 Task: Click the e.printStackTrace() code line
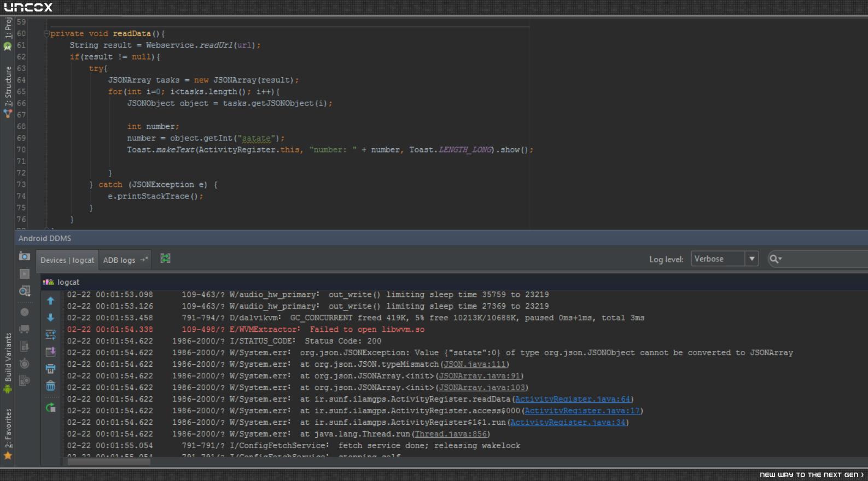pos(155,196)
